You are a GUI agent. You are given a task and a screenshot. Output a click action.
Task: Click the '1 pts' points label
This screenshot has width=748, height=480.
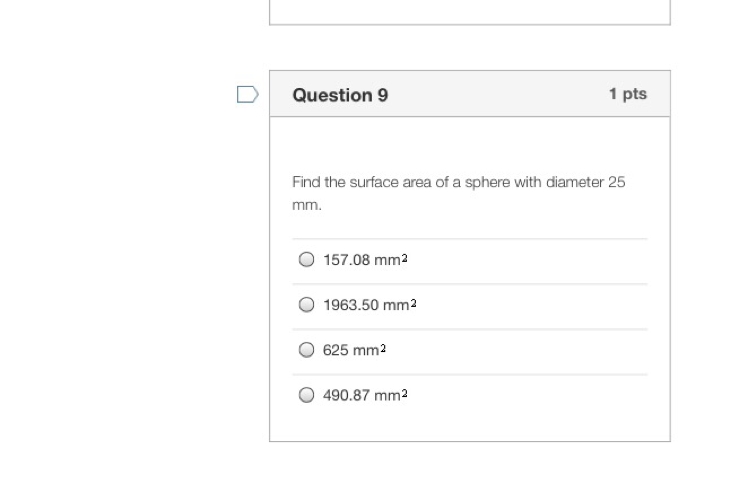[628, 94]
